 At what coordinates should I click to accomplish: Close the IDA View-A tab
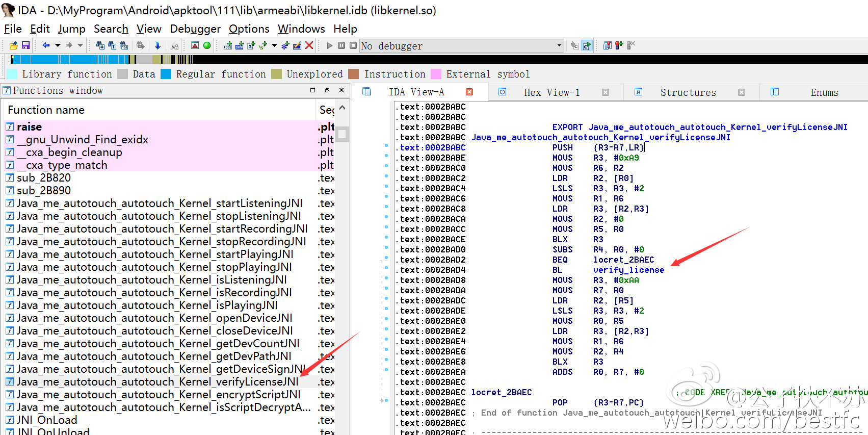pyautogui.click(x=469, y=92)
